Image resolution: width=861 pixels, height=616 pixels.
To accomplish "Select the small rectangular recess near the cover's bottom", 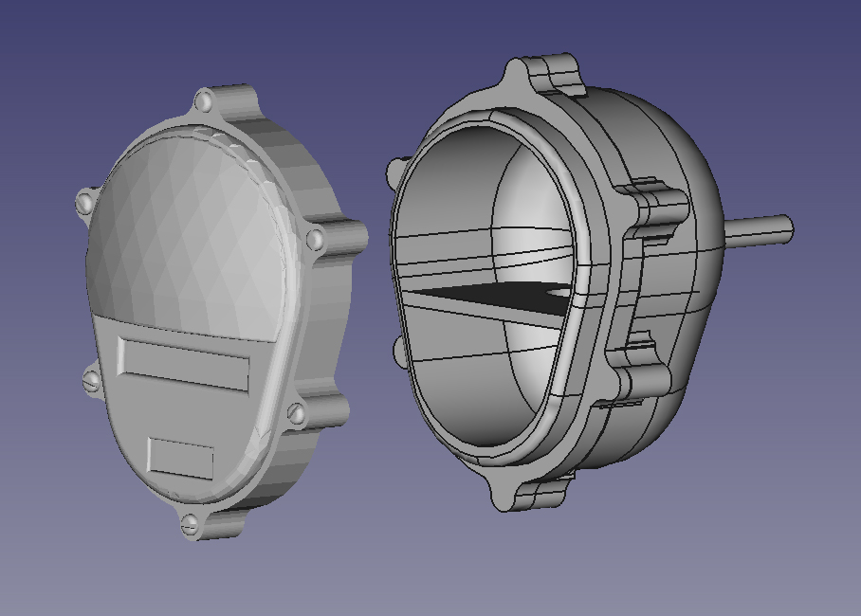I will pos(181,458).
